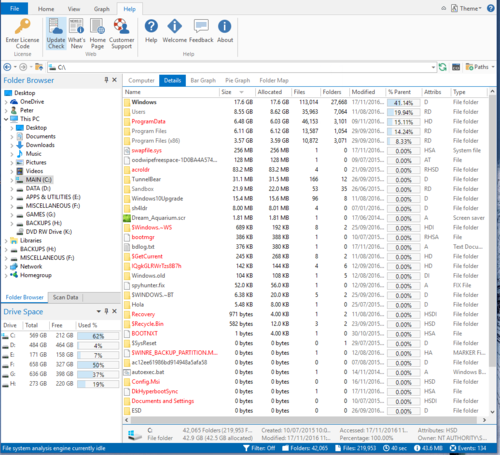
Task: Open the address bar path dropdown arrow
Action: (433, 67)
